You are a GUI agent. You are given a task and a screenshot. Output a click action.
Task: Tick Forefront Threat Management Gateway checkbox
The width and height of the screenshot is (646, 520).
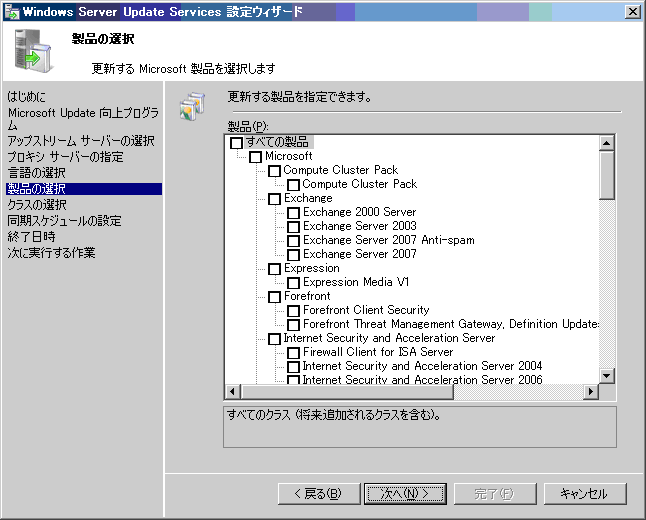click(x=293, y=325)
